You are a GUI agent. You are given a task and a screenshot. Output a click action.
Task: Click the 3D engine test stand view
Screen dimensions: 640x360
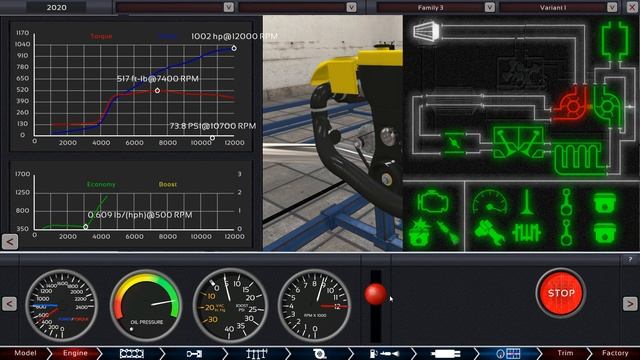point(333,133)
